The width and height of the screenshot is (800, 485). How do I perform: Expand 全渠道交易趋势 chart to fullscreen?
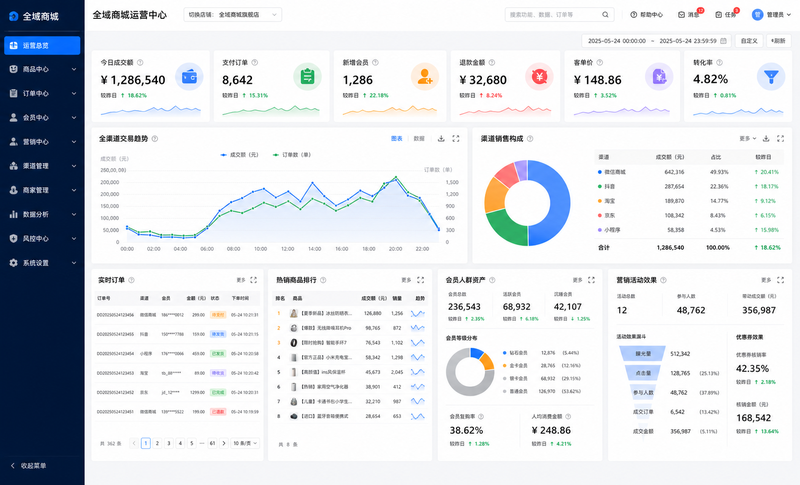[x=456, y=139]
